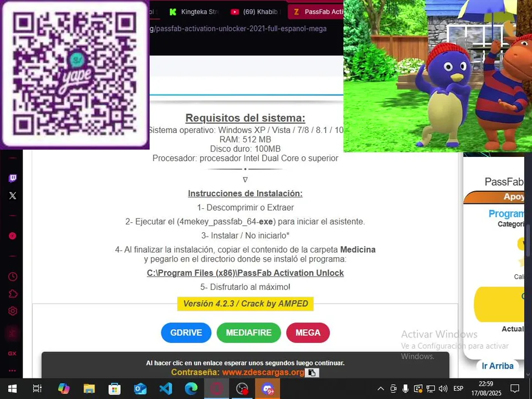Download via the GDRIVE button
The image size is (532, 399).
click(x=186, y=332)
